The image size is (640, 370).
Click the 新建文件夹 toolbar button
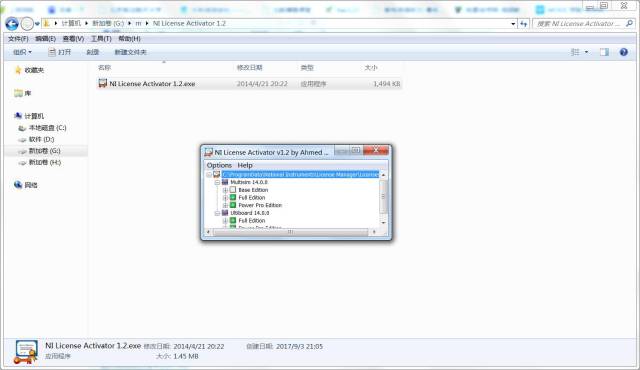130,52
